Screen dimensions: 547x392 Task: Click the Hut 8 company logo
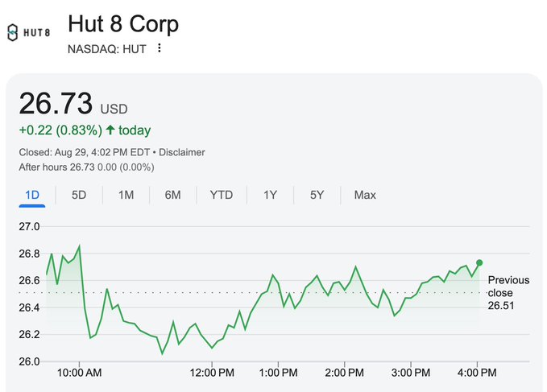coord(28,32)
